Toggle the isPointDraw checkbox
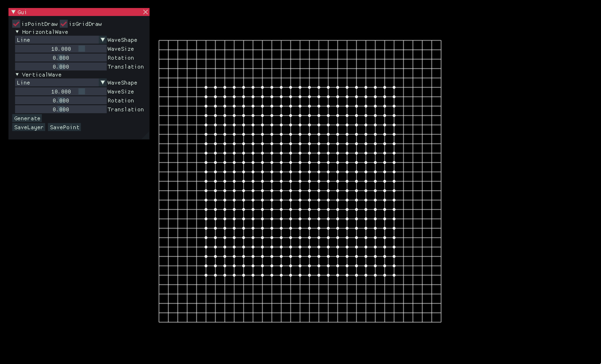Viewport: 601px width, 364px height. coord(16,24)
